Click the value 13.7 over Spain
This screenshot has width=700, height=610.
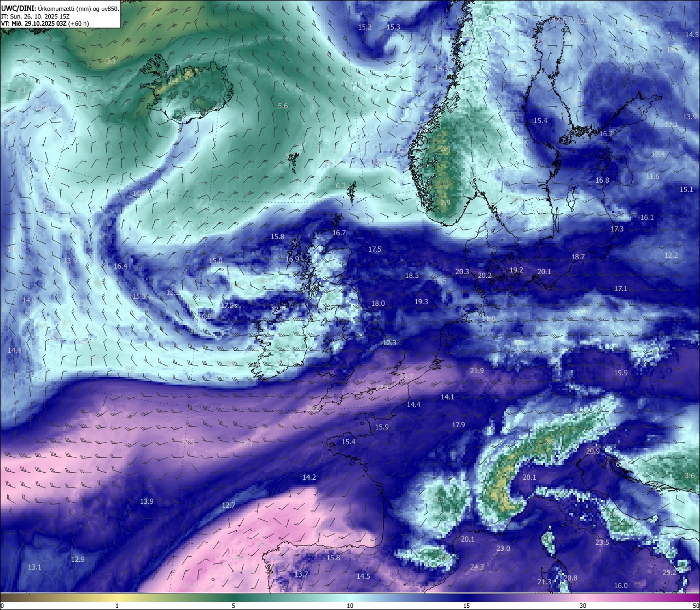click(x=301, y=574)
